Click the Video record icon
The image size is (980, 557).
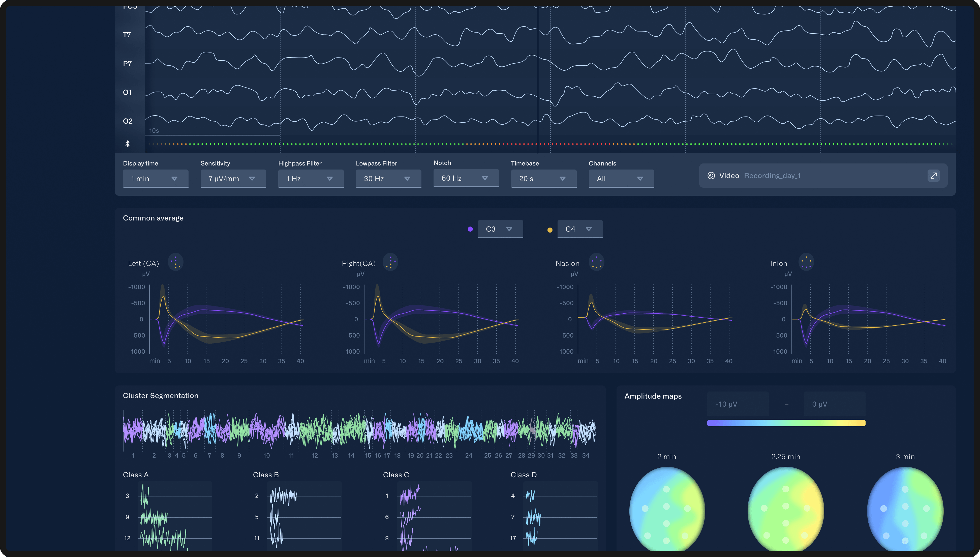coord(711,176)
